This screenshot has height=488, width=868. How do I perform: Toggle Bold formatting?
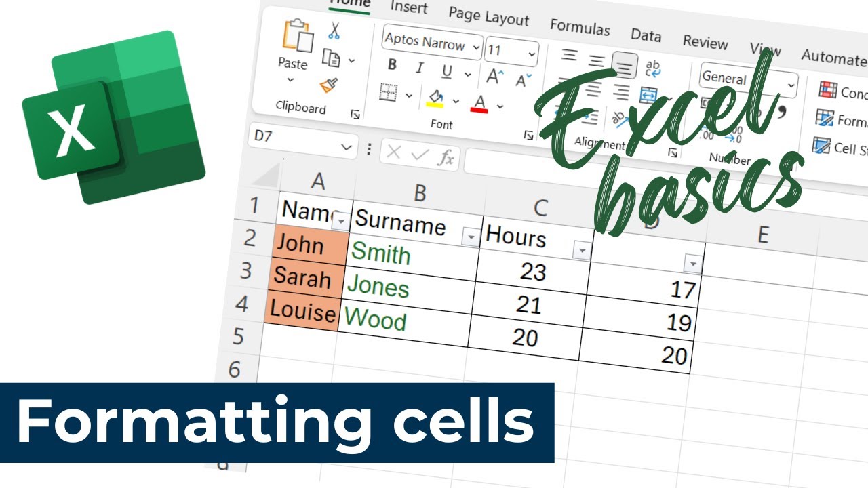[x=392, y=65]
